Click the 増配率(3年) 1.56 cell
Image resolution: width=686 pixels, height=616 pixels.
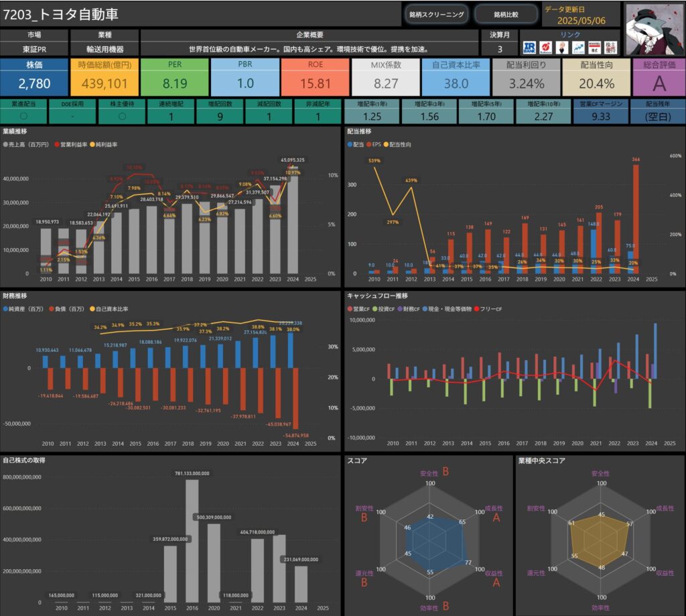pos(429,112)
